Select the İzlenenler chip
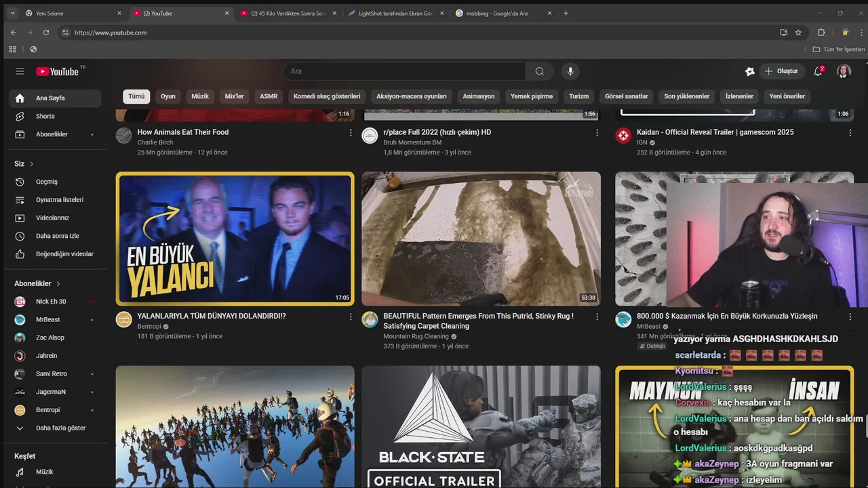868x488 pixels. click(x=739, y=96)
